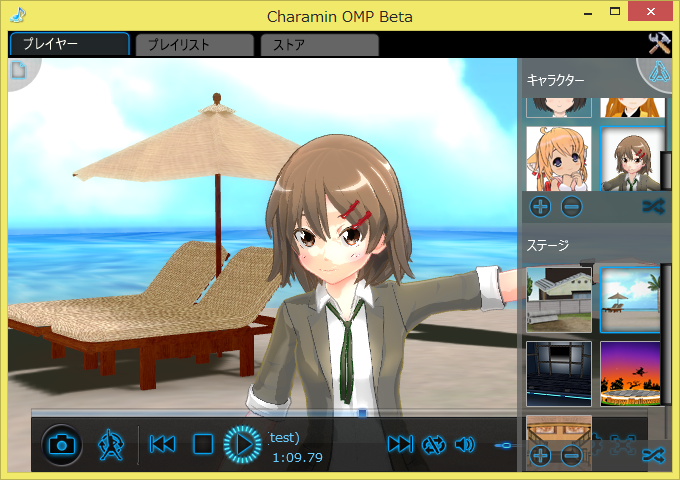Click the ステージ section header
This screenshot has width=680, height=480.
point(548,245)
